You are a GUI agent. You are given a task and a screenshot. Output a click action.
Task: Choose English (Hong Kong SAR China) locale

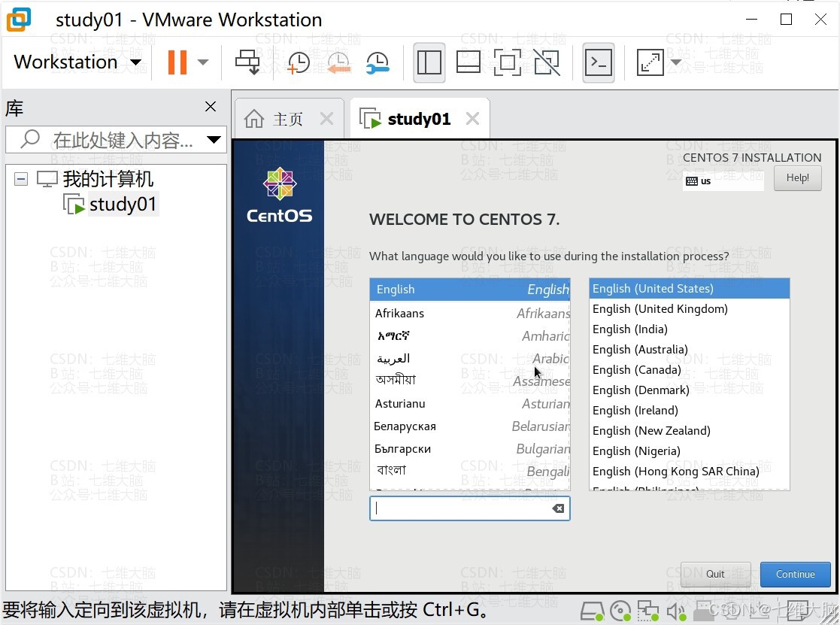690,472
